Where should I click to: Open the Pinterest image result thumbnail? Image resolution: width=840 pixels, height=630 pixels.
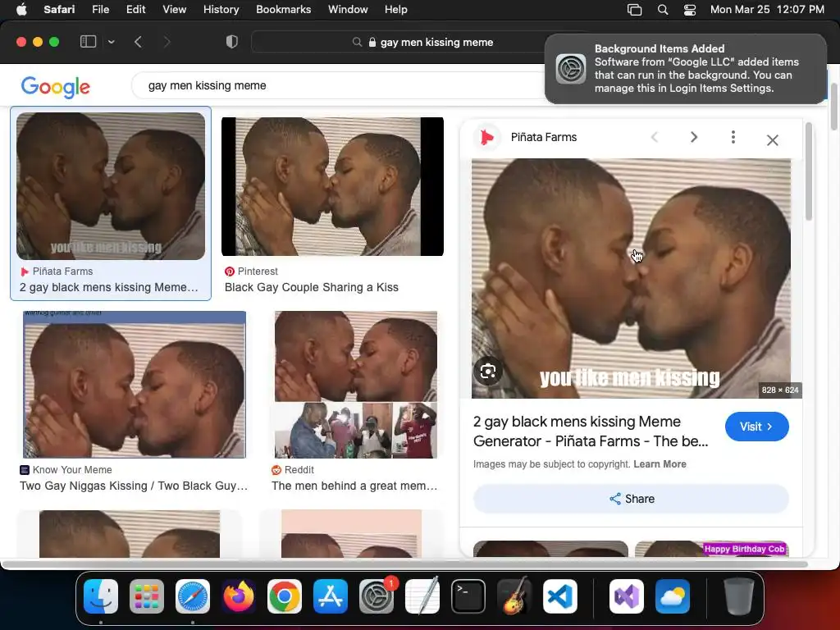[x=332, y=186]
